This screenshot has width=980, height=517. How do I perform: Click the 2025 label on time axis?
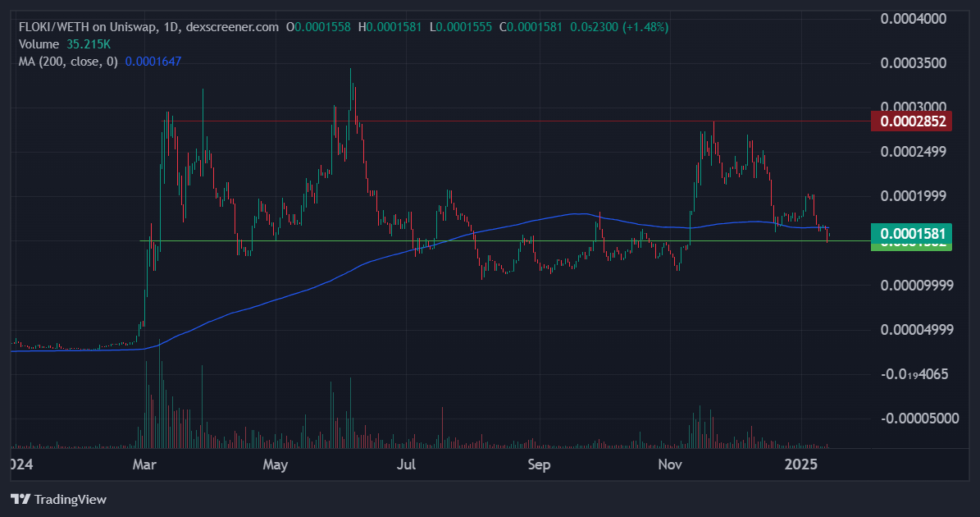pos(801,464)
